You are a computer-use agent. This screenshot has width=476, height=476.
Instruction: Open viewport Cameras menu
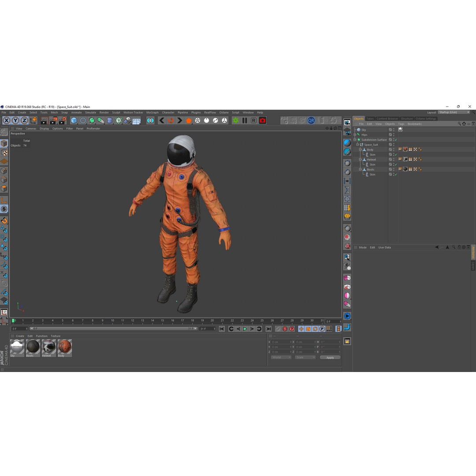[31, 129]
